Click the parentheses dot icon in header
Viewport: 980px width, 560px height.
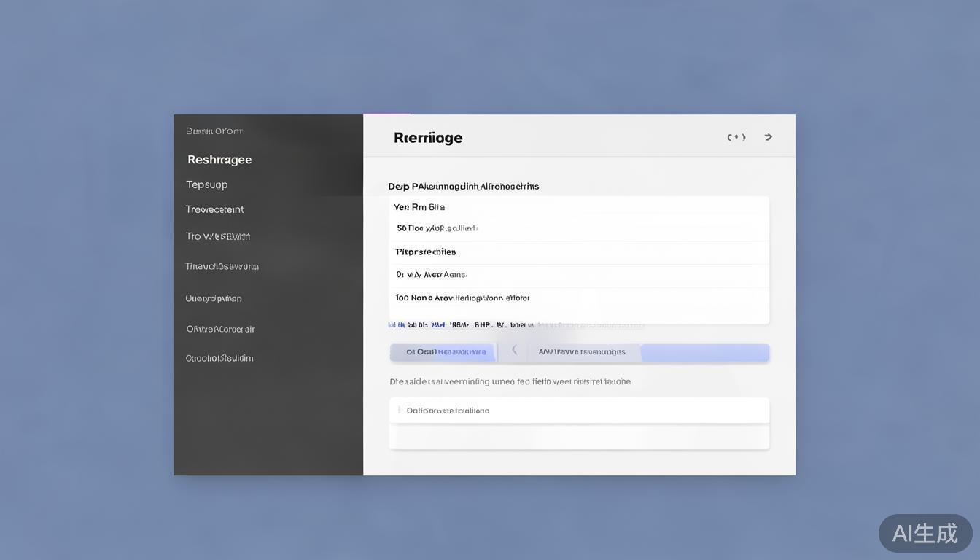736,137
